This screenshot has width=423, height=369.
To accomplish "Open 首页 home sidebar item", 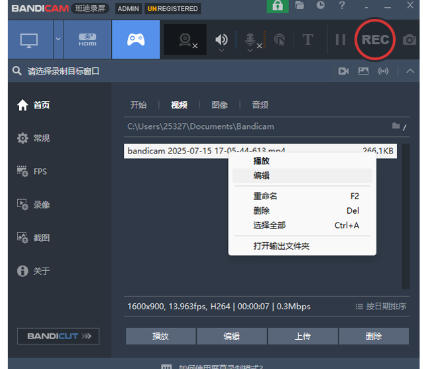I will (x=33, y=105).
